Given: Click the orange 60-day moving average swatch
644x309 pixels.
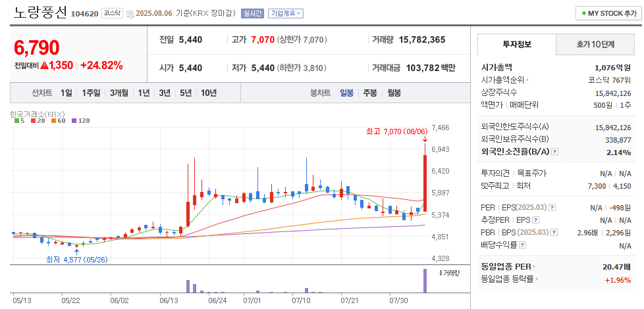Looking at the screenshot, I should (x=53, y=121).
